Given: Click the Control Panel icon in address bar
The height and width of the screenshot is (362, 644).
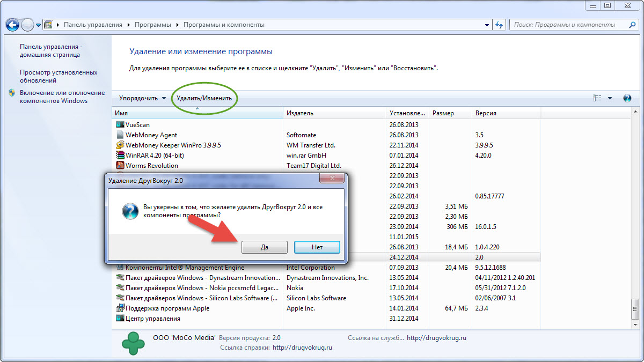Looking at the screenshot, I should (48, 25).
